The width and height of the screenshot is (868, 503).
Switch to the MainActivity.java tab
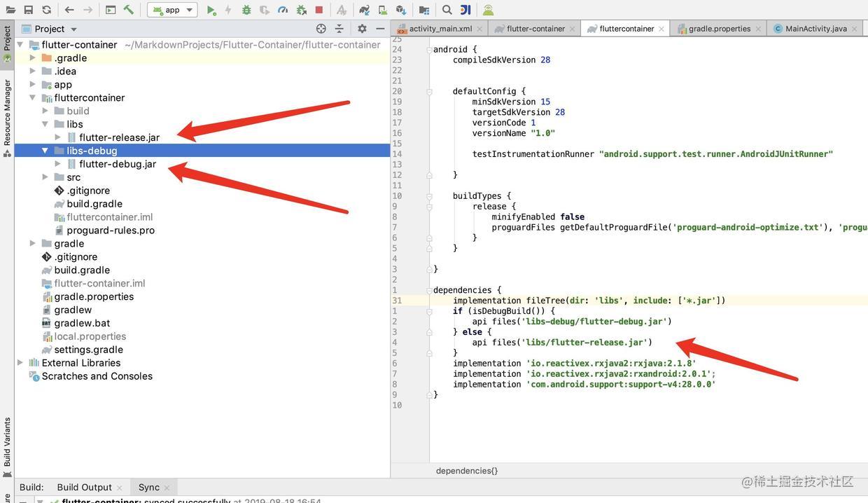tap(815, 29)
